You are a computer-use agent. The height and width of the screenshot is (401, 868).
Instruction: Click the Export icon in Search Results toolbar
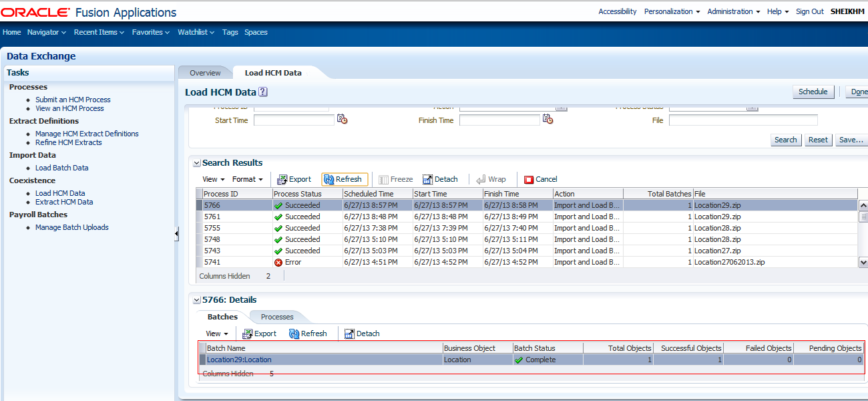point(294,179)
